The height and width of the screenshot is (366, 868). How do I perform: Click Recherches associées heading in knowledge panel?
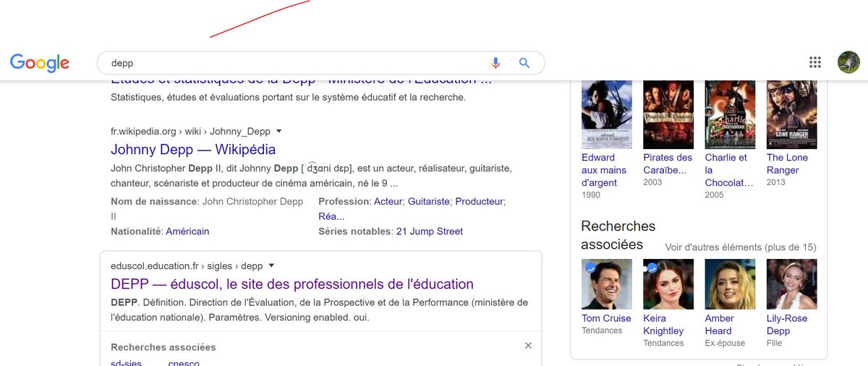(x=618, y=235)
